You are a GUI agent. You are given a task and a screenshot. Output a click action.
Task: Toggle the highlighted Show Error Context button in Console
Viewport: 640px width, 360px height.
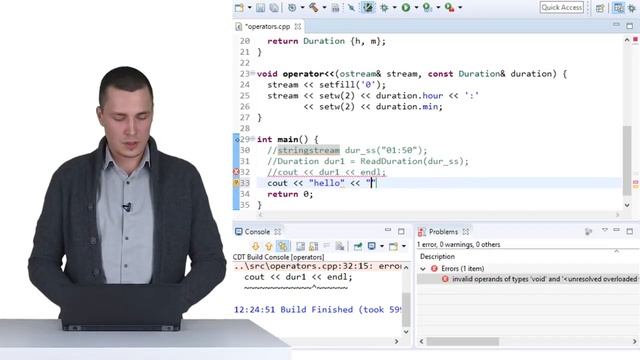click(282, 246)
